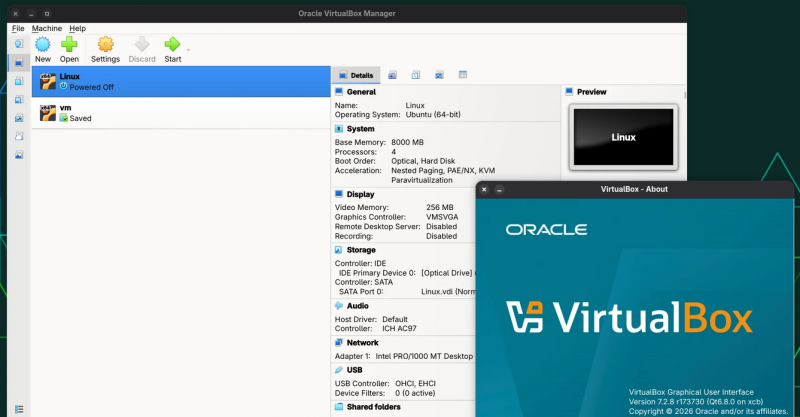Viewport: 800px width, 417px height.
Task: Start the machine with the green arrow
Action: pyautogui.click(x=172, y=44)
